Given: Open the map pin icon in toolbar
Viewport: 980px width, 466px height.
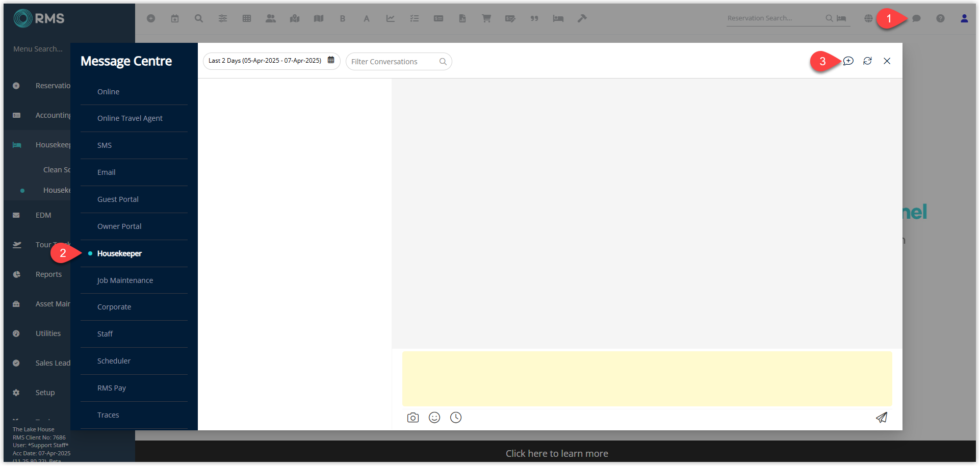Looking at the screenshot, I should coord(295,18).
